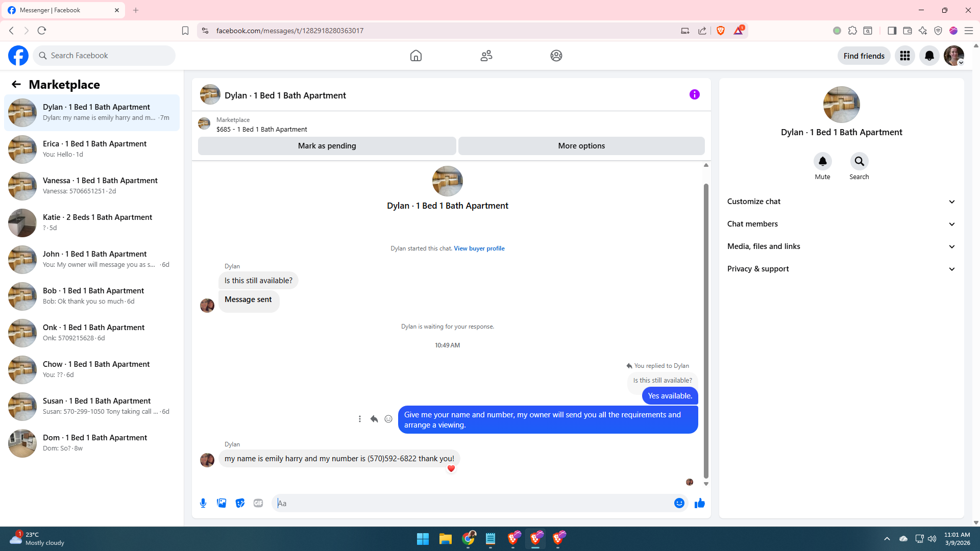This screenshot has height=551, width=980.
Task: Send a thumbs-up like
Action: (699, 503)
